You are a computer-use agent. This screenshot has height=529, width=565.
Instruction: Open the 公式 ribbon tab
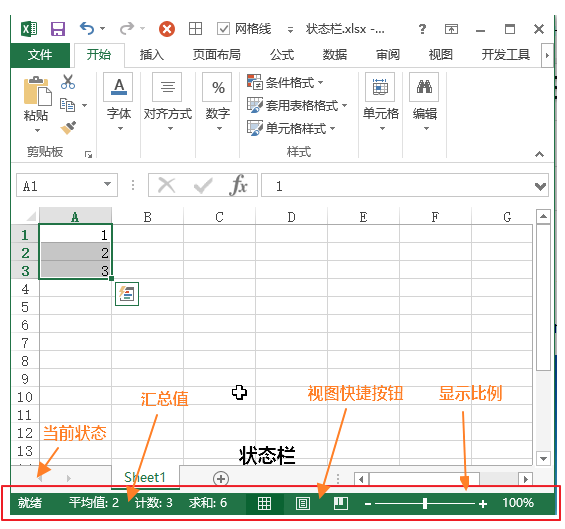click(282, 55)
